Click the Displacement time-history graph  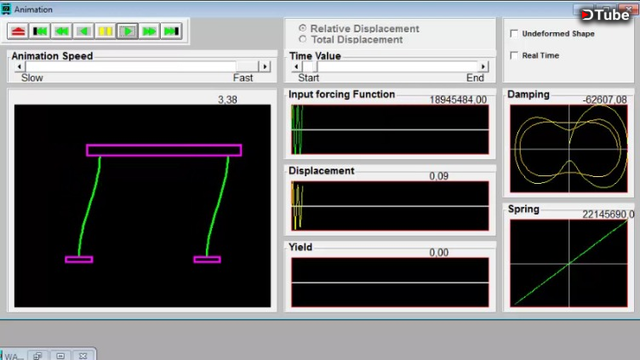click(390, 206)
